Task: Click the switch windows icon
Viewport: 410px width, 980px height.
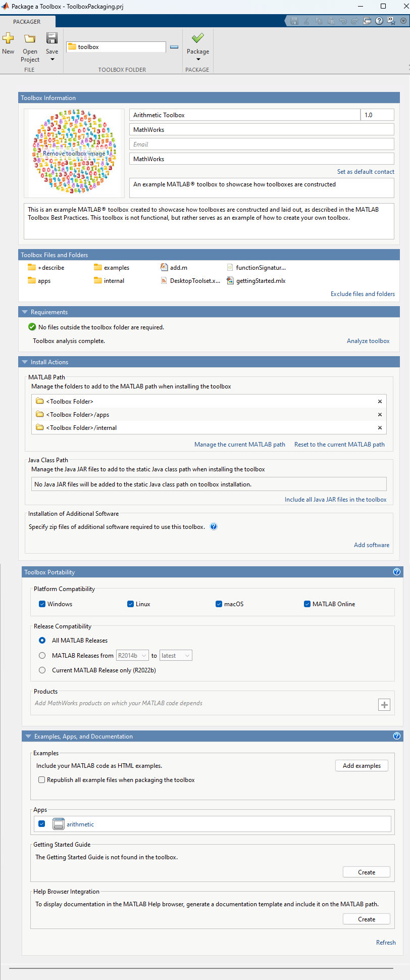Action: click(x=367, y=21)
